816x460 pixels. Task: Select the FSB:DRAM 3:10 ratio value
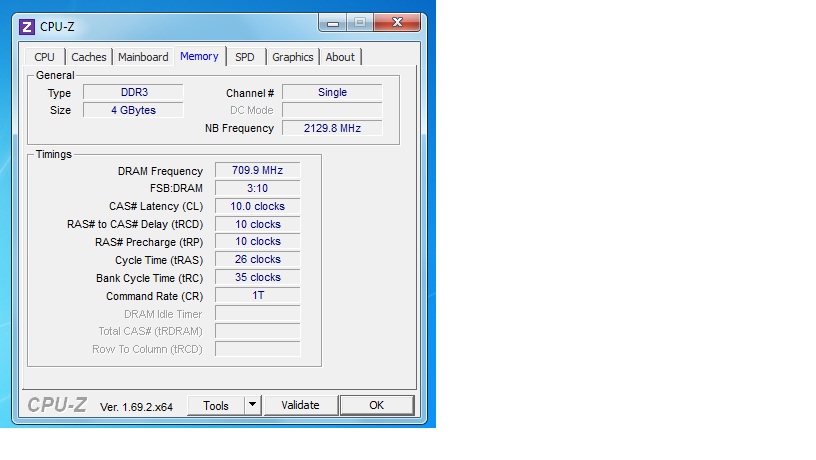click(258, 188)
